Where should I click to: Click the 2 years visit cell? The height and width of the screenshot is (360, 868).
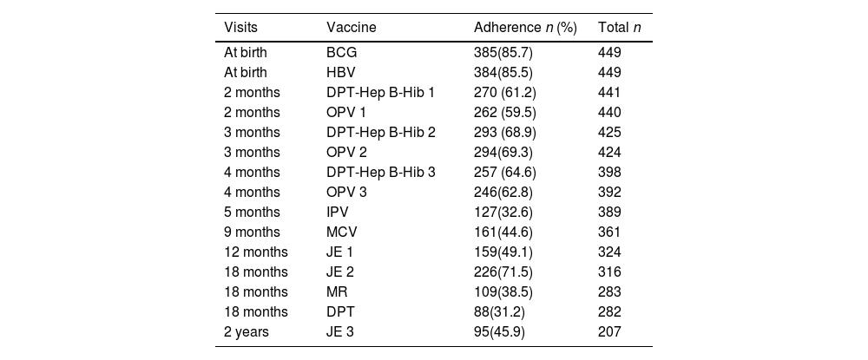tap(245, 331)
